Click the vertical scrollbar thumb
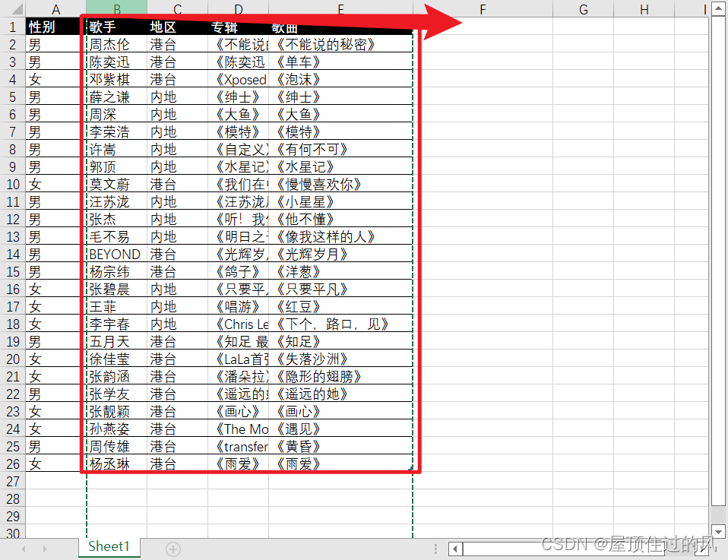728x560 pixels. pyautogui.click(x=718, y=261)
